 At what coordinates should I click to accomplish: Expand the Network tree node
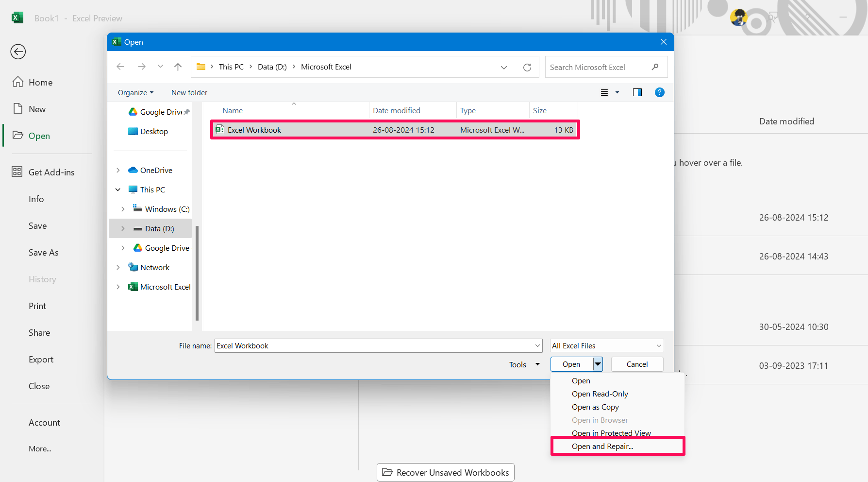(x=118, y=267)
